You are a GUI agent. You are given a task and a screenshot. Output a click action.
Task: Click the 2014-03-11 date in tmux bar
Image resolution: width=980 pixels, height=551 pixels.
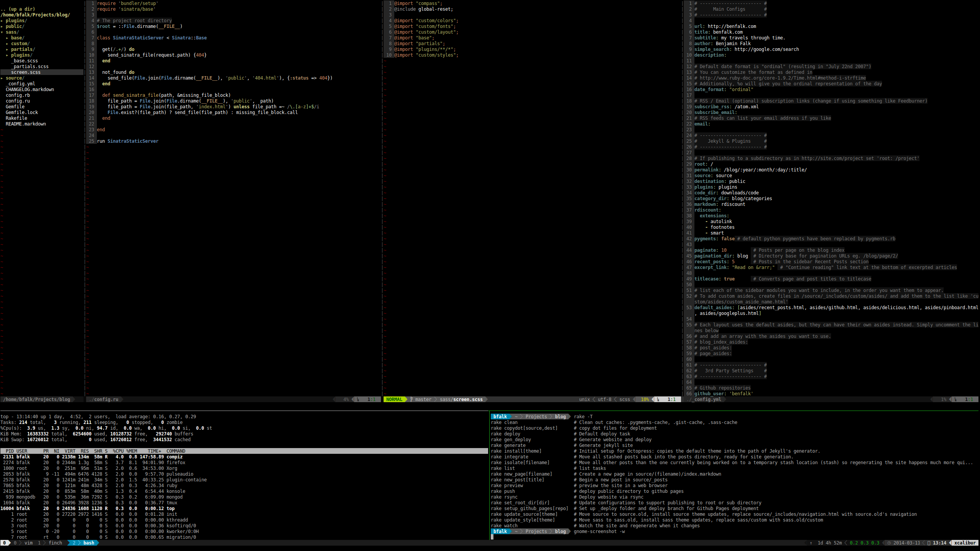906,543
